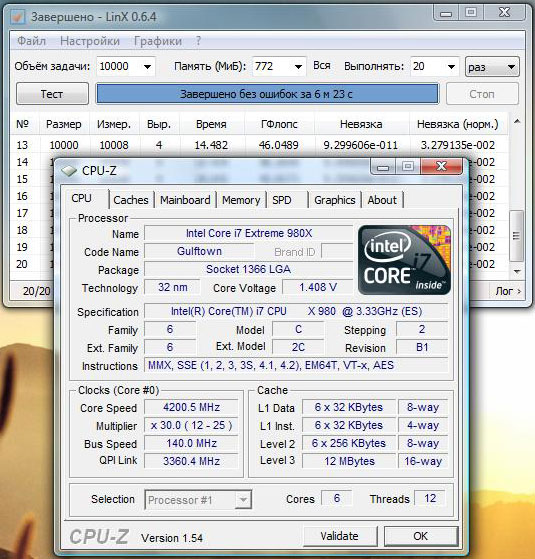The width and height of the screenshot is (535, 559).
Task: Click the Level 2 cache value 6 x 256 KBytes
Action: click(349, 443)
